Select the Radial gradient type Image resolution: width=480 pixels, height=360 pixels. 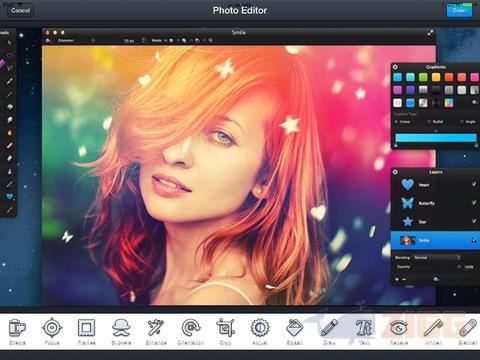(x=435, y=122)
